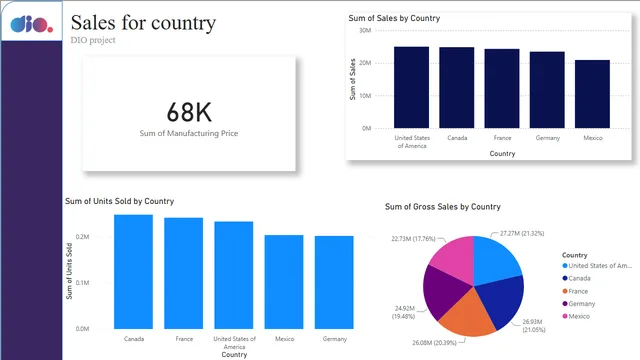Screen dimensions: 640x360
Task: Click the 20M axis label in Sales chart
Action: tap(365, 63)
